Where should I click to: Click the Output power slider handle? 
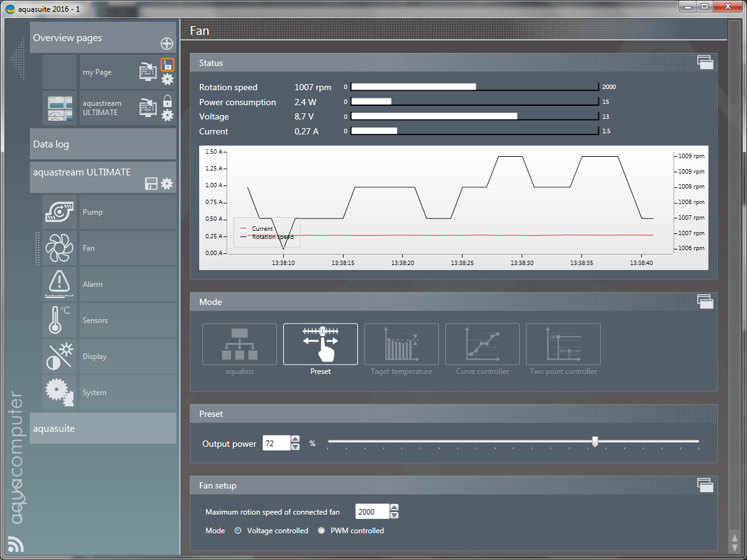[x=595, y=442]
